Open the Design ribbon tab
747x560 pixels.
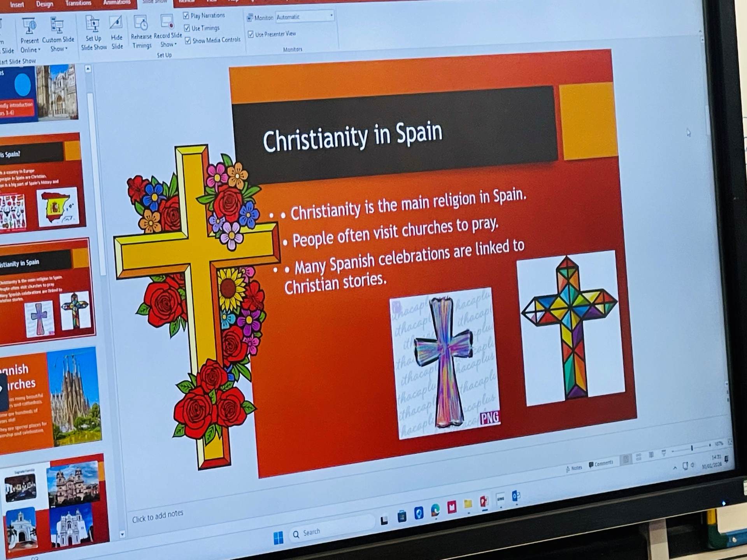(x=44, y=4)
